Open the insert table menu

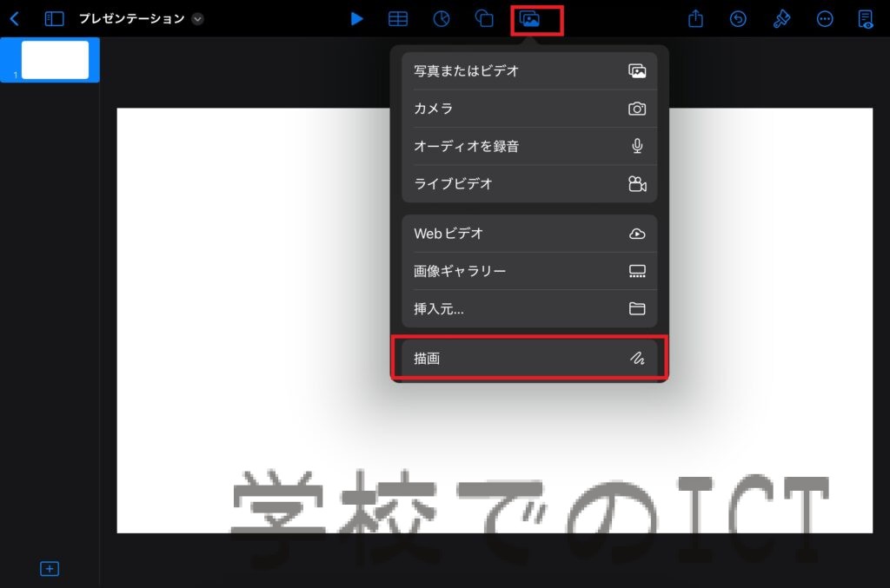coord(398,19)
